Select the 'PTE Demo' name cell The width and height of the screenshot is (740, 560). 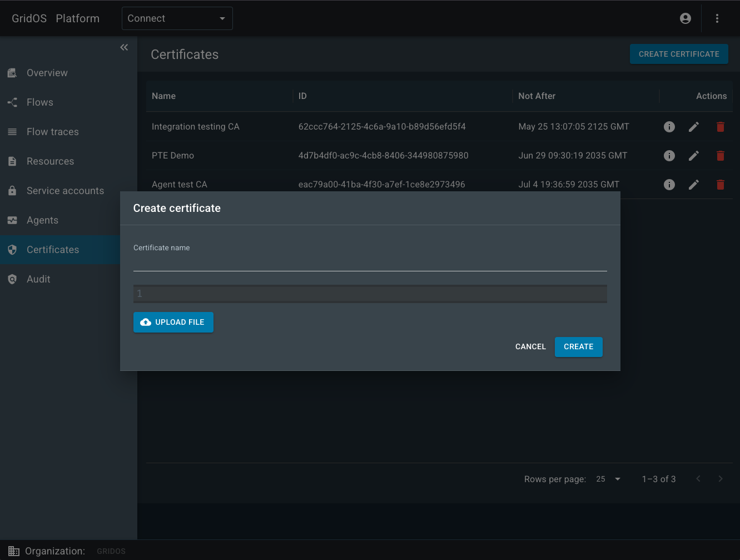[x=173, y=156]
